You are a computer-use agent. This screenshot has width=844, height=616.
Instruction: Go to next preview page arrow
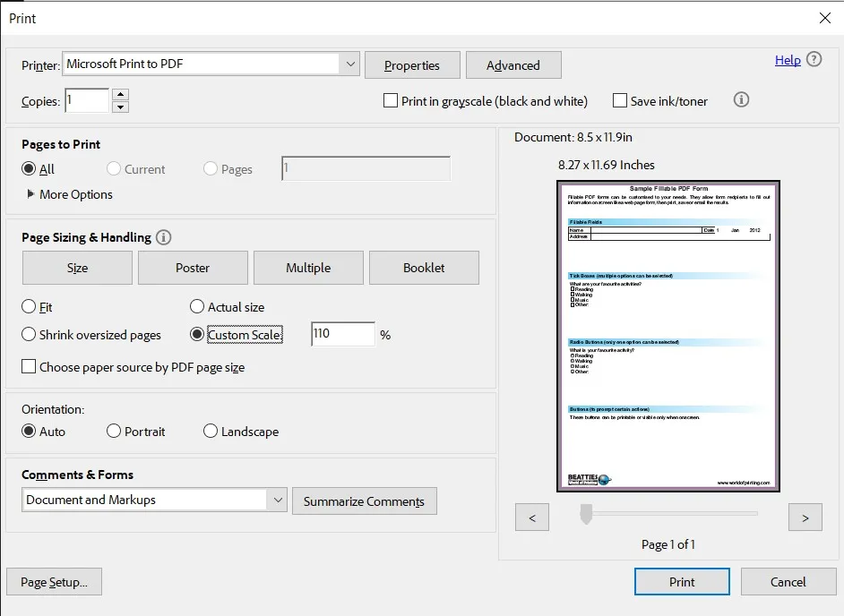805,518
